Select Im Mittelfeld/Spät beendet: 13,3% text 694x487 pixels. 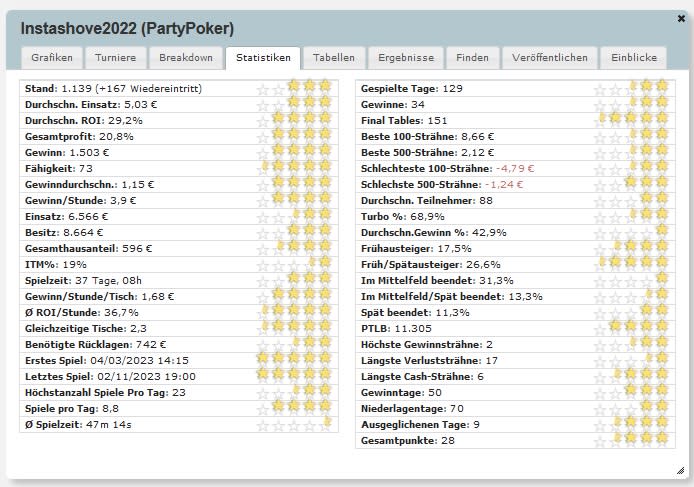pos(451,297)
